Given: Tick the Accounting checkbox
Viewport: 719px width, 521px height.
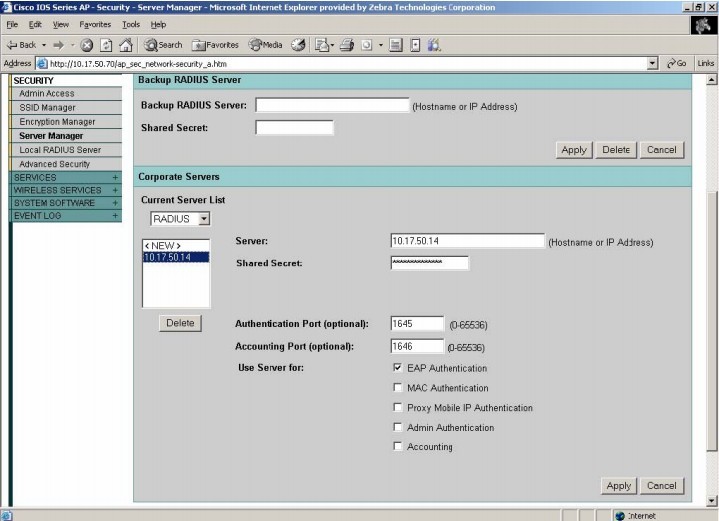Looking at the screenshot, I should [398, 447].
